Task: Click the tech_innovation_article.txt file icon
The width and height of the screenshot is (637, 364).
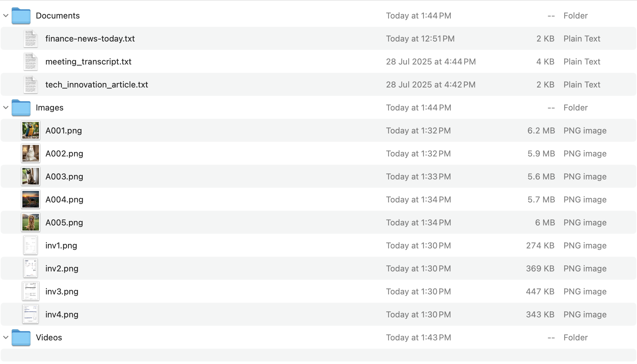Action: pyautogui.click(x=31, y=85)
